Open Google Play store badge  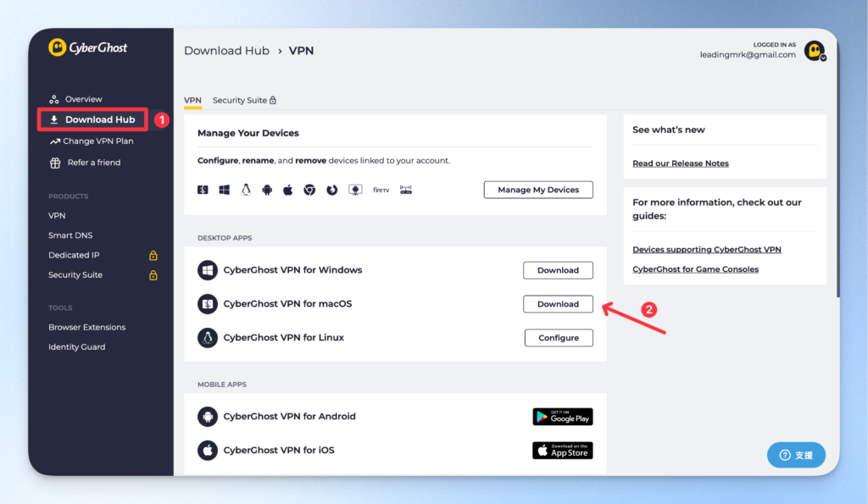[x=563, y=417]
